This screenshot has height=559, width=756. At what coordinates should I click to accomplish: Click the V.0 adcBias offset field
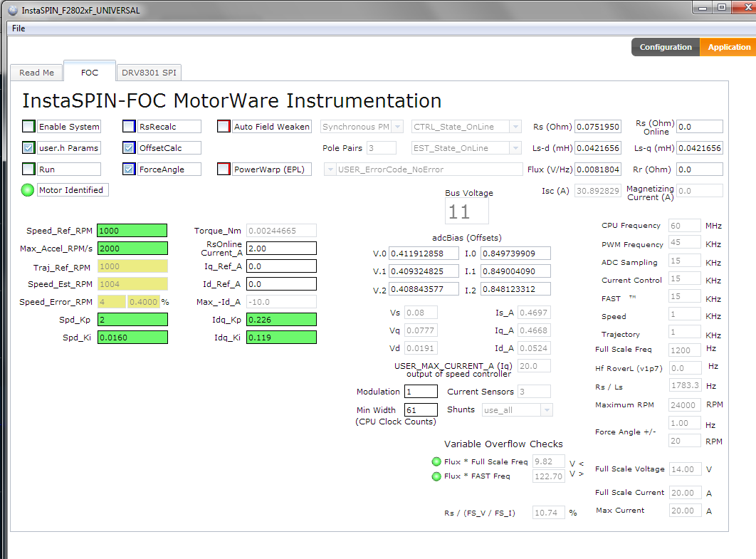pos(424,254)
